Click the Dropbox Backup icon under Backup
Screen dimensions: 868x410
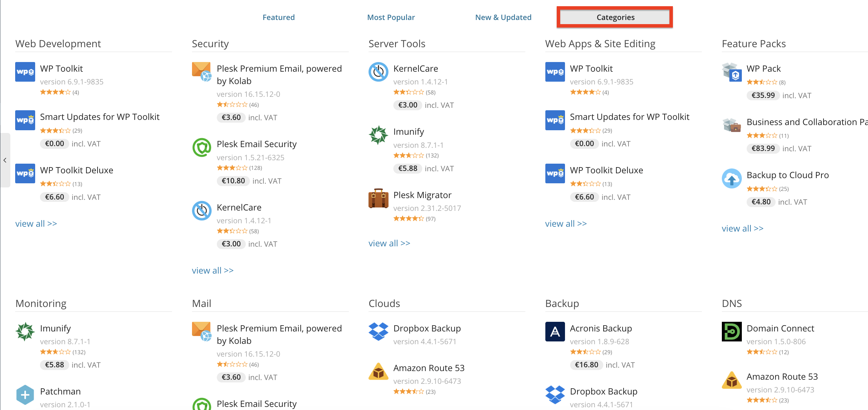[555, 395]
